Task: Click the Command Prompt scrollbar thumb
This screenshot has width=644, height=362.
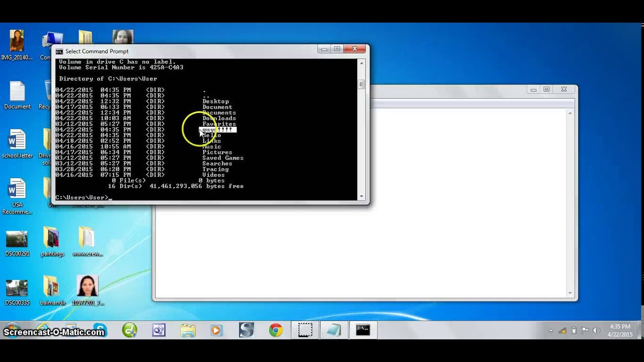Action: tap(361, 84)
